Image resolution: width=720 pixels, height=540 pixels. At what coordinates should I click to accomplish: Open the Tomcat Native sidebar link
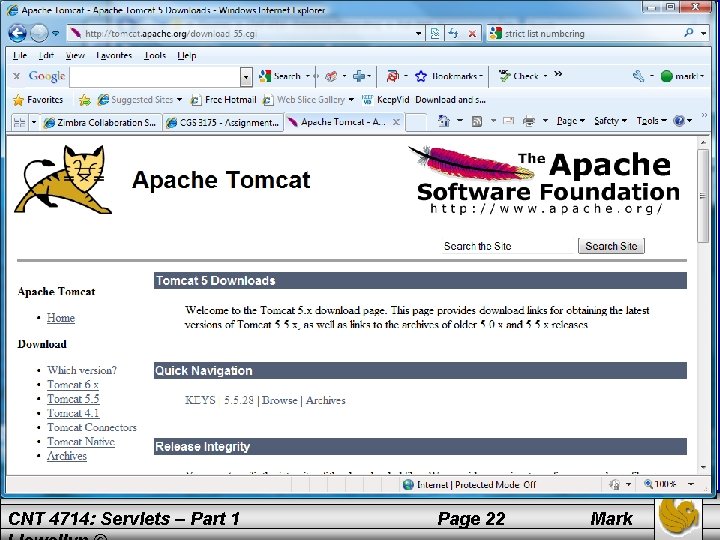(x=81, y=441)
